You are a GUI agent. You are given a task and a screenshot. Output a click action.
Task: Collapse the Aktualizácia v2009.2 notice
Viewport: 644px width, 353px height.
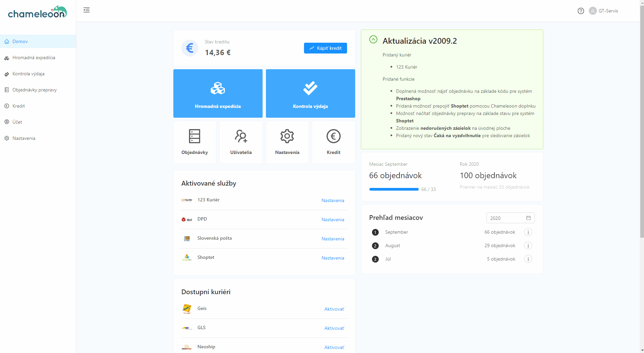click(x=373, y=40)
